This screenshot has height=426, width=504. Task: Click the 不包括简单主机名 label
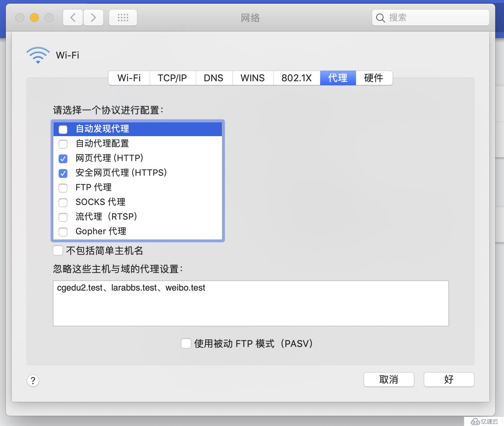click(105, 251)
